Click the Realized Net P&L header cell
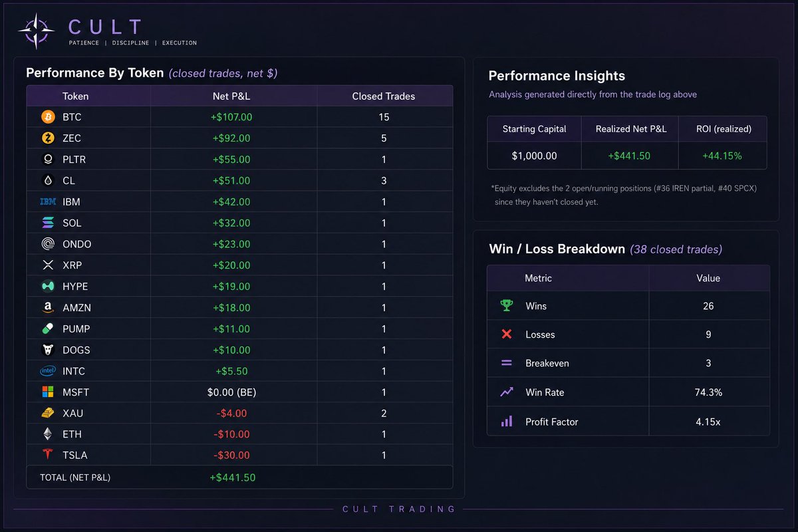The width and height of the screenshot is (798, 532). [x=631, y=129]
